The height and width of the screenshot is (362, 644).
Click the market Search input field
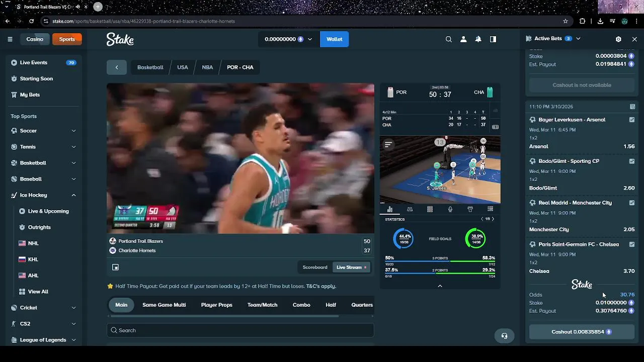tap(240, 330)
